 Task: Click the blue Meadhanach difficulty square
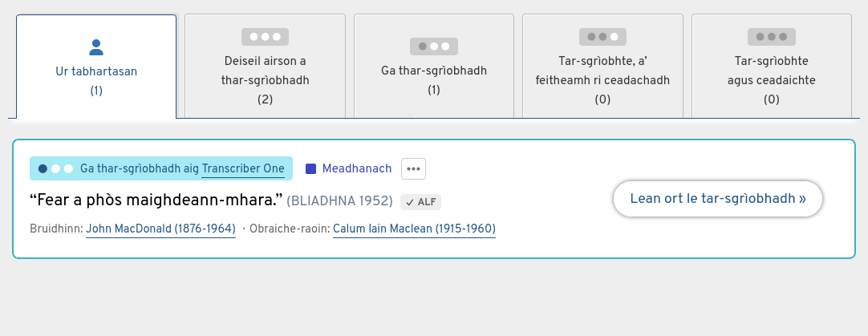(x=311, y=169)
